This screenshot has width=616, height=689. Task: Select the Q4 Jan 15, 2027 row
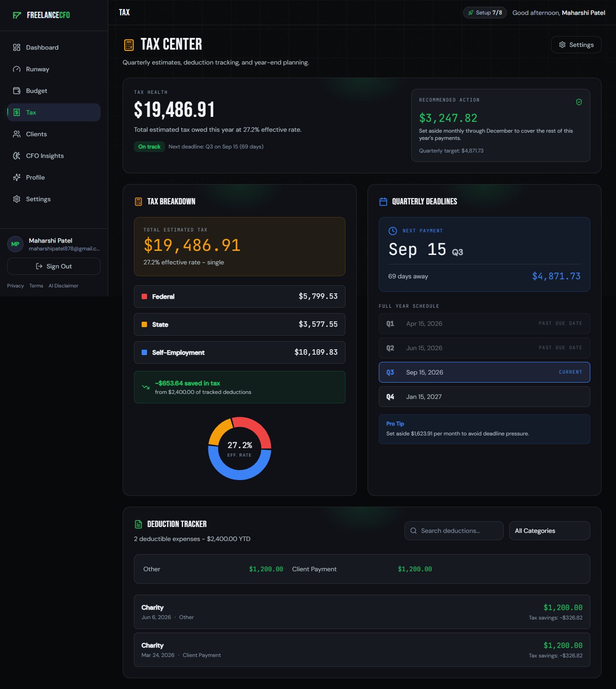pyautogui.click(x=484, y=397)
